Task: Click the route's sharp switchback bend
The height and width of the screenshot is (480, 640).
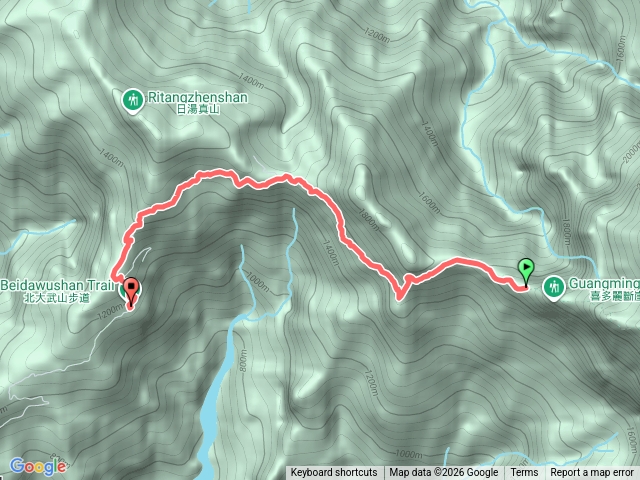Action: [400, 296]
